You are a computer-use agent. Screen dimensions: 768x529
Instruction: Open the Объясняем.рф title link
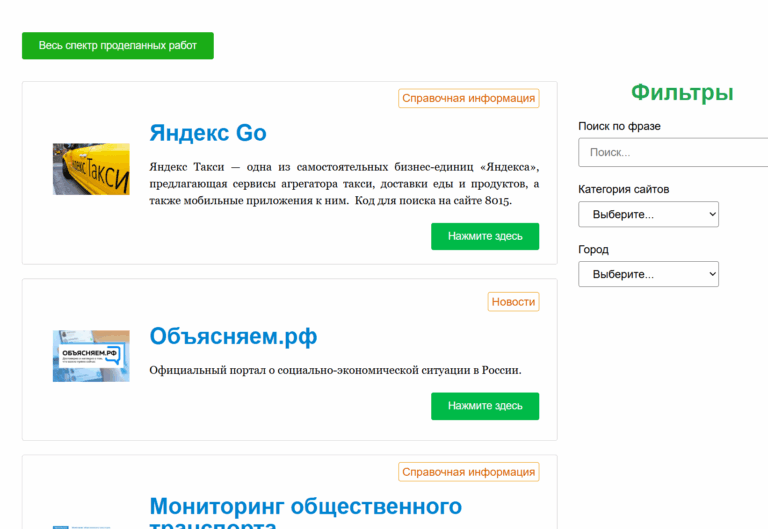pos(233,337)
